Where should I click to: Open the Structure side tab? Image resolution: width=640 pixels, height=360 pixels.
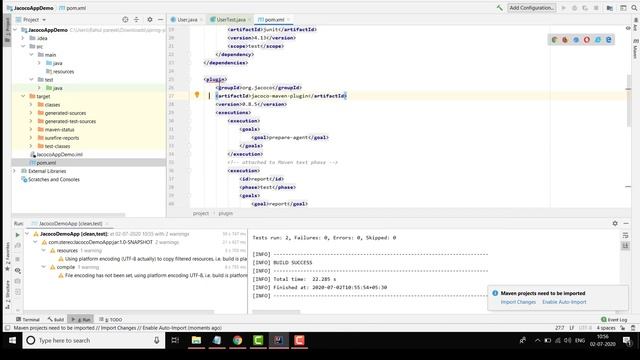pos(7,294)
